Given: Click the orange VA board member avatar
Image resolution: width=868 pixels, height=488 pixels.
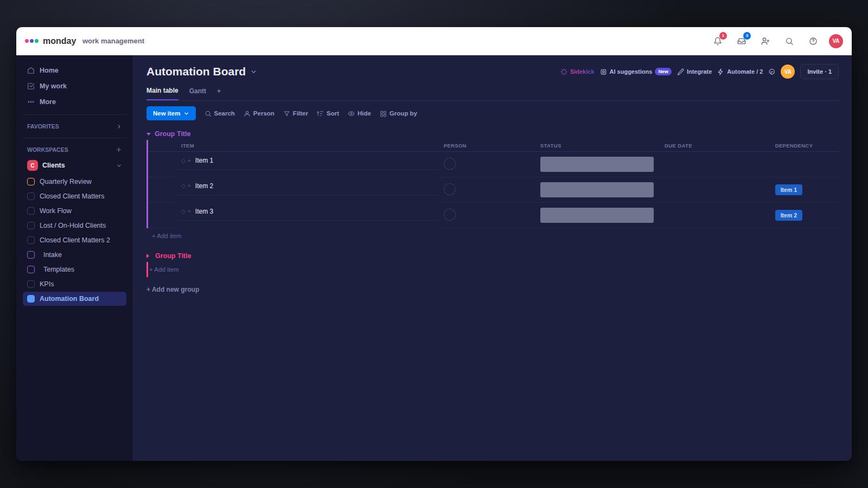Looking at the screenshot, I should pos(788,72).
